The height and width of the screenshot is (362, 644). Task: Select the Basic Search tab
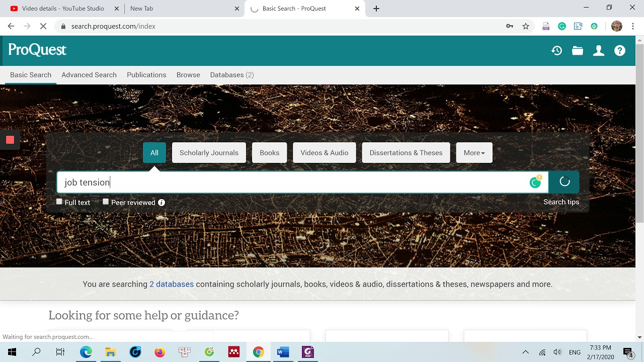click(x=31, y=75)
